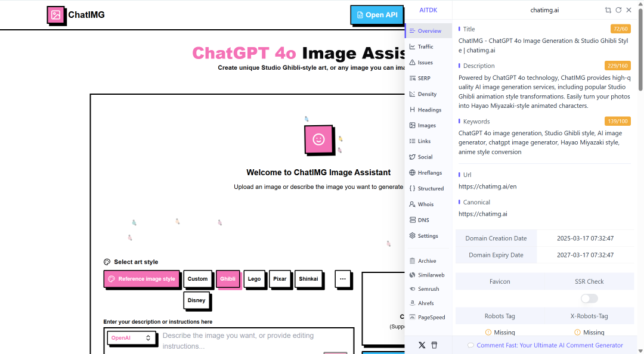The image size is (644, 354).
Task: Click the Whois person-search icon
Action: pyautogui.click(x=413, y=204)
